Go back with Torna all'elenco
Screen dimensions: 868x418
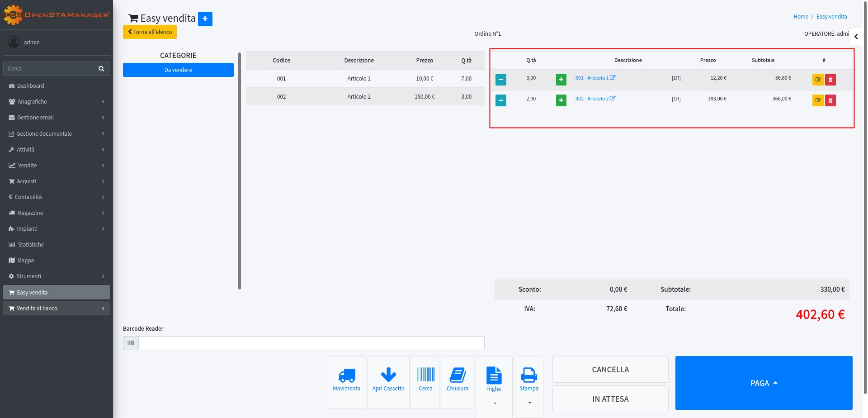(x=150, y=32)
